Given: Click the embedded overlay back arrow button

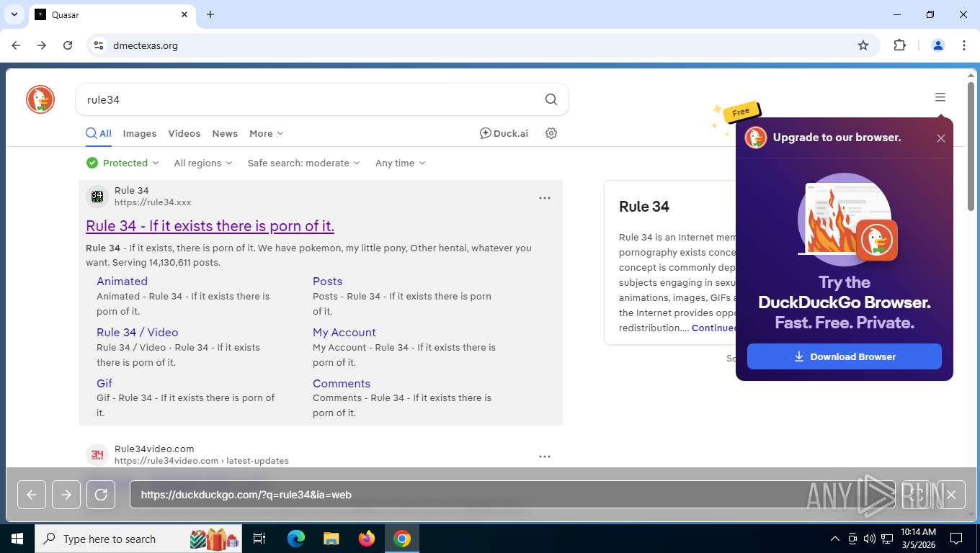Looking at the screenshot, I should point(32,495).
